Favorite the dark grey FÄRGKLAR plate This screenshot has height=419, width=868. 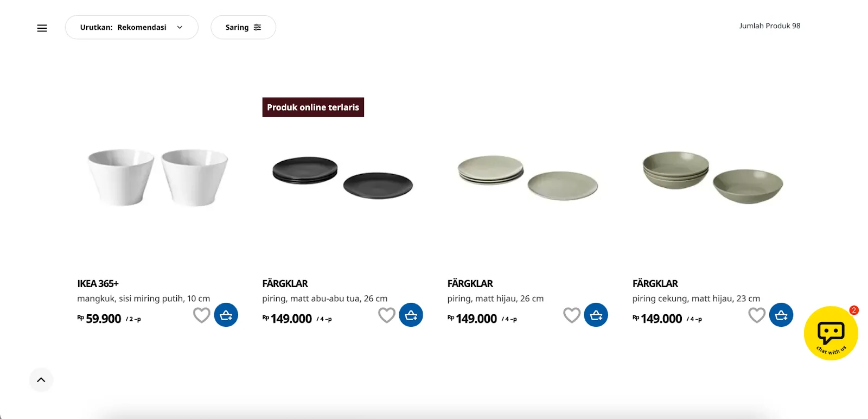(x=387, y=315)
